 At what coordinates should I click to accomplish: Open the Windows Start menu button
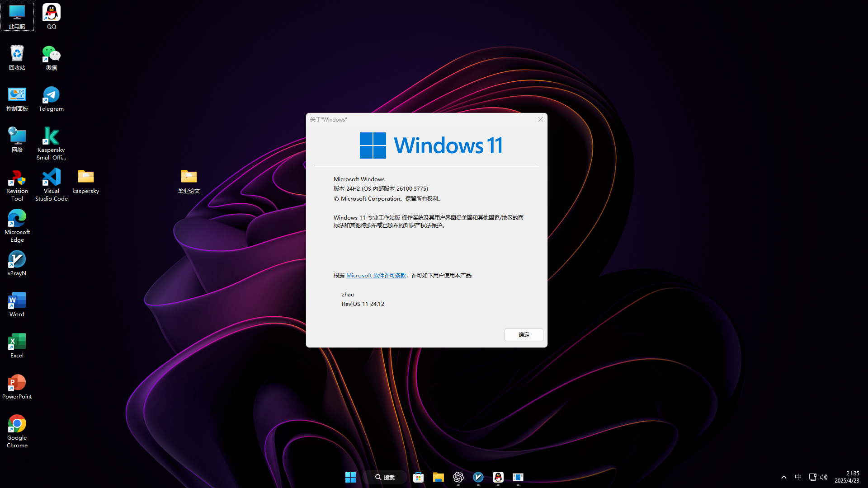click(350, 477)
